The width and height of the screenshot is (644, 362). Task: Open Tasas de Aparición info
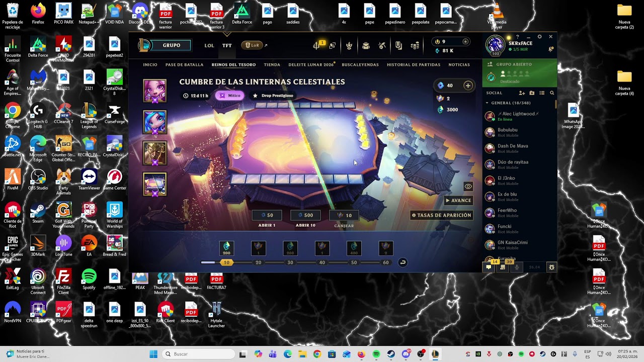441,215
